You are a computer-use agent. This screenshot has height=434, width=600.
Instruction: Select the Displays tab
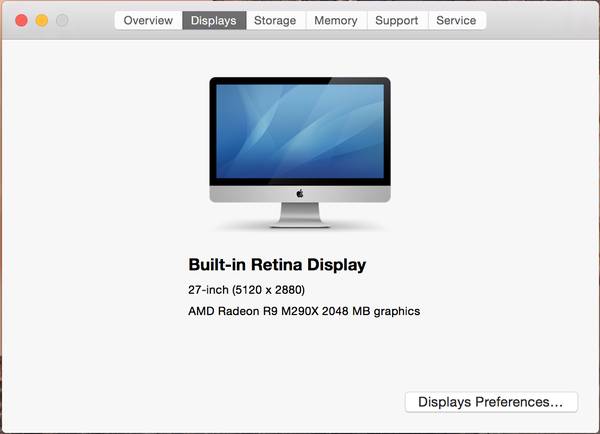[x=214, y=20]
